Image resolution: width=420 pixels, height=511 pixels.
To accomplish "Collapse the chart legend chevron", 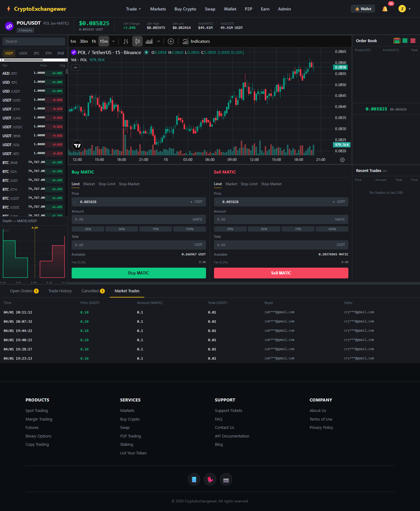I will click(75, 68).
